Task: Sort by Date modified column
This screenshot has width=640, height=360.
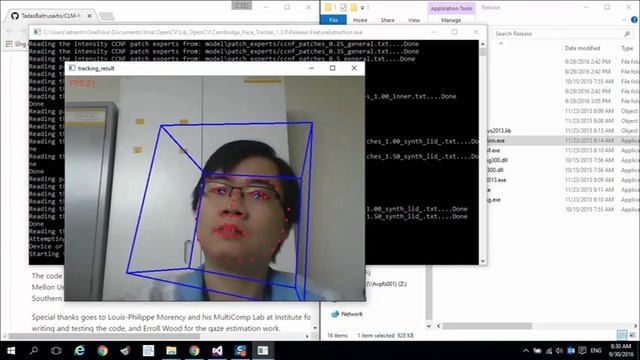Action: point(582,48)
